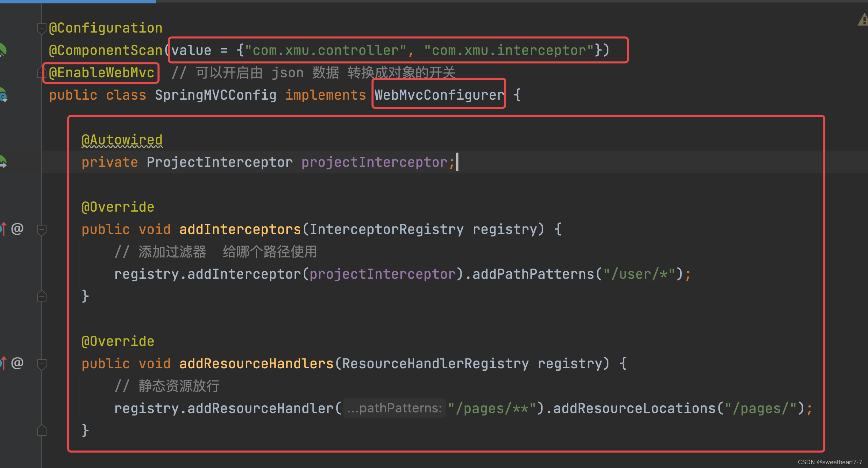This screenshot has height=468, width=868.
Task: Click the "/pages/**" string literal
Action: tap(492, 408)
